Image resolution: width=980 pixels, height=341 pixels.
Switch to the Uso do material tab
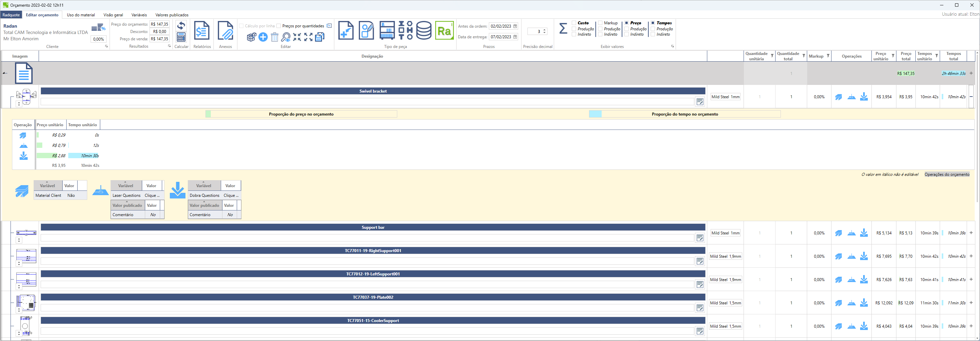pos(81,15)
